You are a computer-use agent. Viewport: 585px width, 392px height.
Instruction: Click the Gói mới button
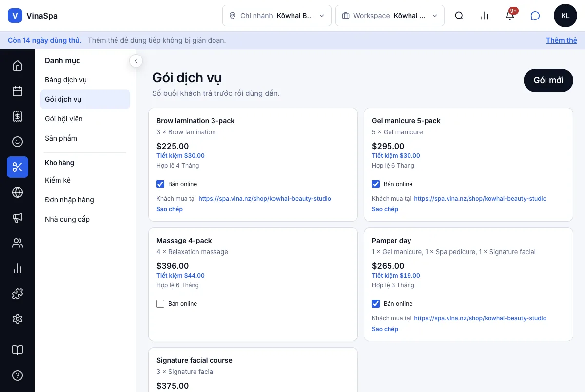tap(548, 80)
